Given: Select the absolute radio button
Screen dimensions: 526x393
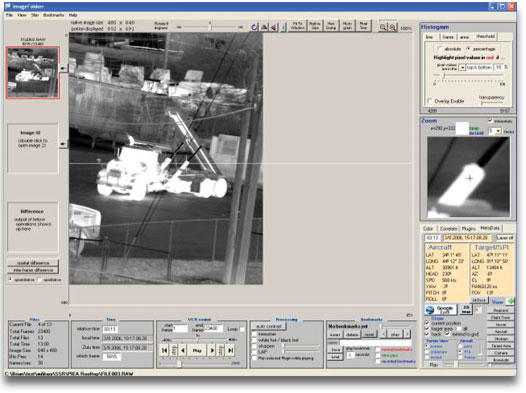Looking at the screenshot, I should (440, 49).
